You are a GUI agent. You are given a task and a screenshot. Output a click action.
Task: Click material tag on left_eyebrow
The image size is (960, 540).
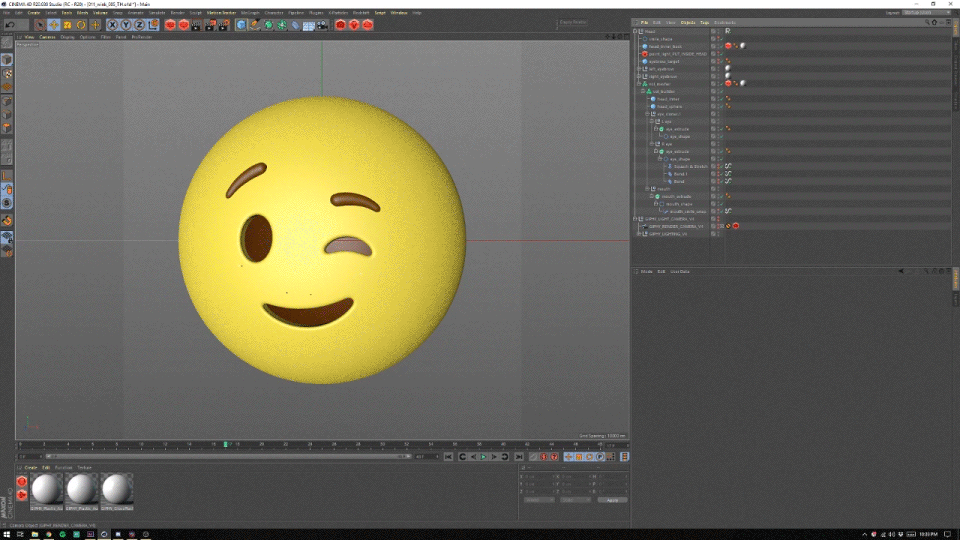(x=728, y=69)
